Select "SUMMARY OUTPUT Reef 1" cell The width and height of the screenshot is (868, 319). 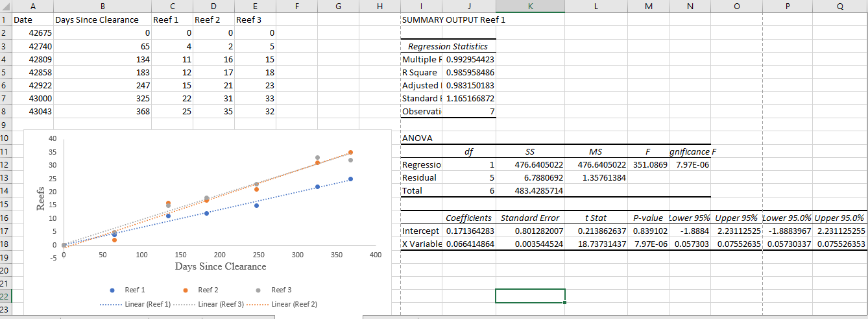453,19
